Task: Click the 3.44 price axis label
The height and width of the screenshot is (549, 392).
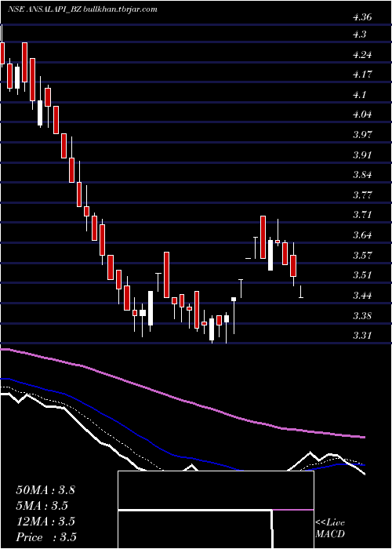Action: (362, 296)
